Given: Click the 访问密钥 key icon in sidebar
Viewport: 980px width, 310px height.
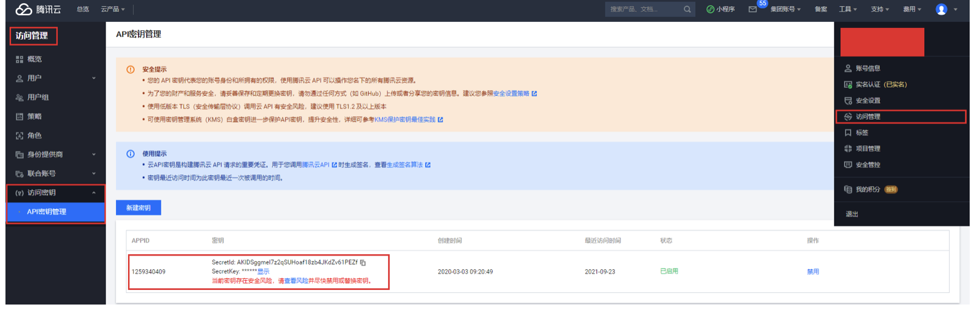Looking at the screenshot, I should tap(19, 193).
